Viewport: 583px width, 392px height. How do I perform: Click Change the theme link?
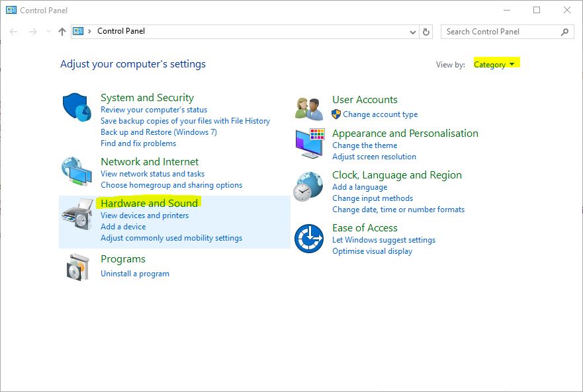(x=365, y=145)
